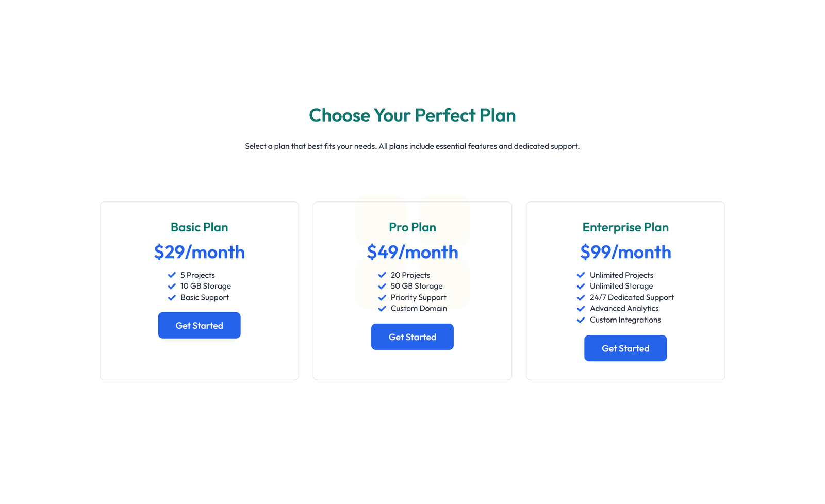Image resolution: width=825 pixels, height=504 pixels.
Task: Click the checkmark beside 5 Projects
Action: pos(172,275)
